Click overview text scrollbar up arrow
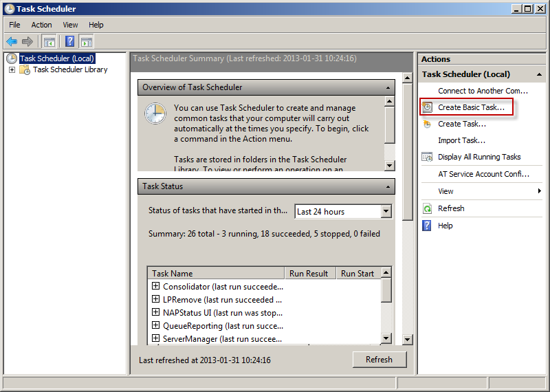The image size is (550, 392). (389, 102)
